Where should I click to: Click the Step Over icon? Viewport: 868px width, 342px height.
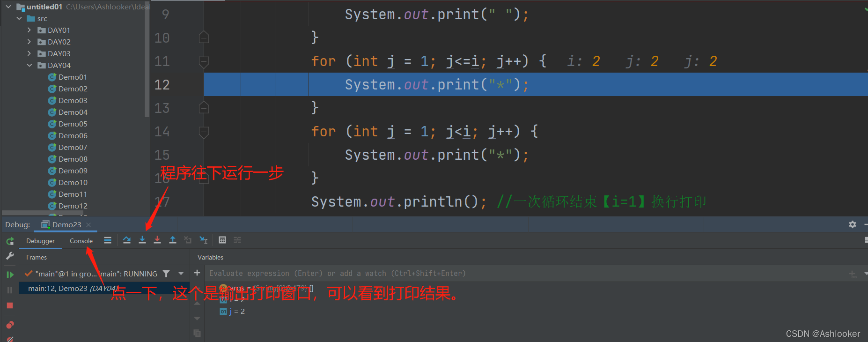click(x=127, y=240)
